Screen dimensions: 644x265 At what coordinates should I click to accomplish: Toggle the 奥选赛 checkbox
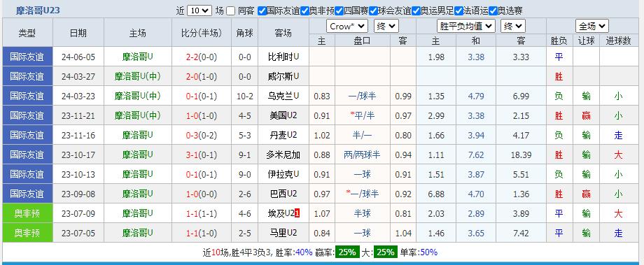(x=493, y=10)
